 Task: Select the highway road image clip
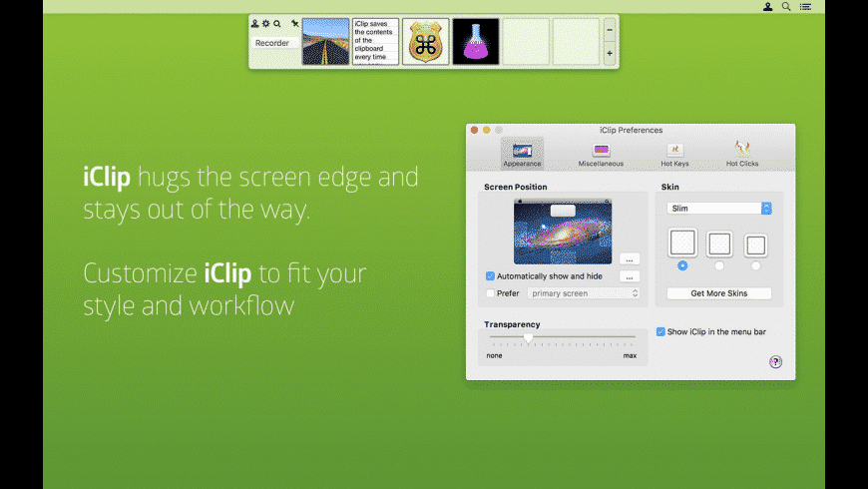[325, 42]
